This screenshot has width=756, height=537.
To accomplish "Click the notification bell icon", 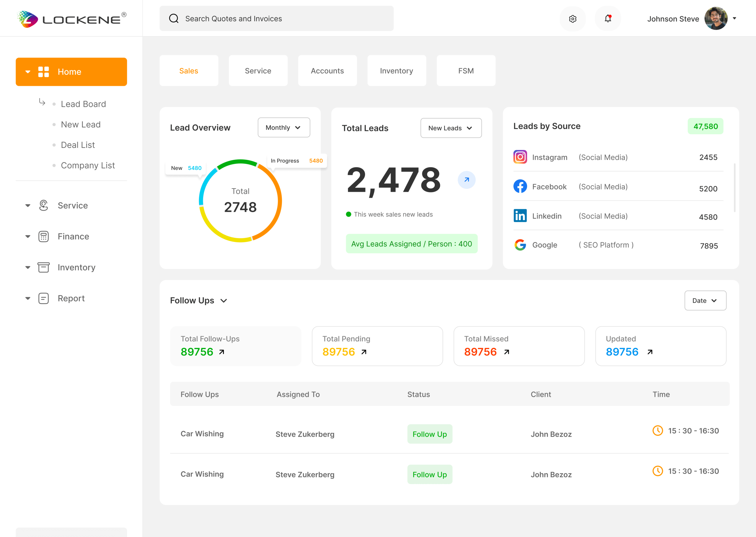I will coord(608,19).
